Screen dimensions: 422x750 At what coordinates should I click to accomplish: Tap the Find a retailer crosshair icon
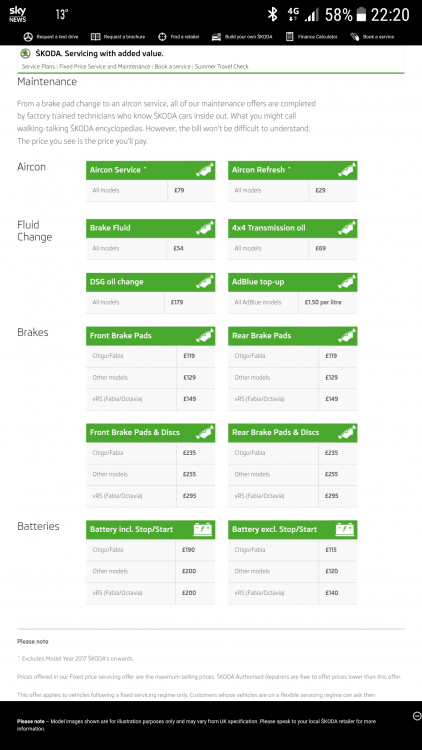(x=162, y=37)
